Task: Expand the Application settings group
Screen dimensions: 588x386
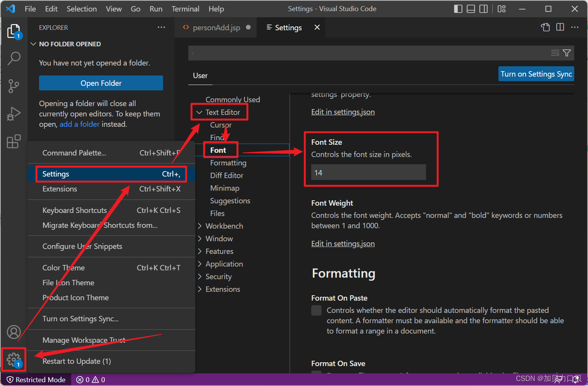Action: point(199,264)
